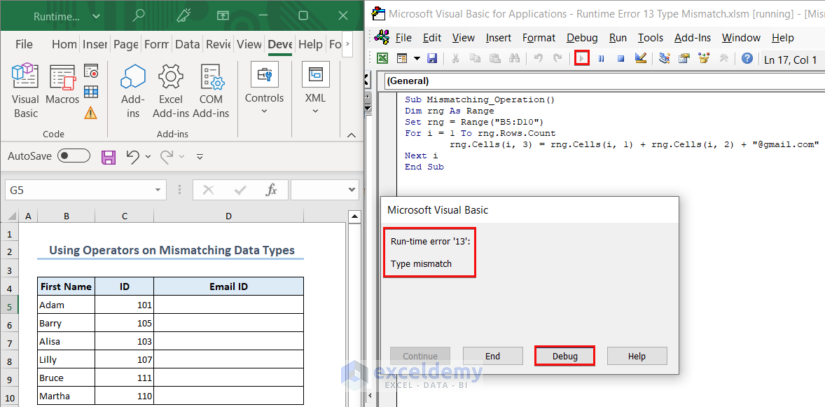Select row 8 header
This screenshot has width=825, height=407.
9,360
